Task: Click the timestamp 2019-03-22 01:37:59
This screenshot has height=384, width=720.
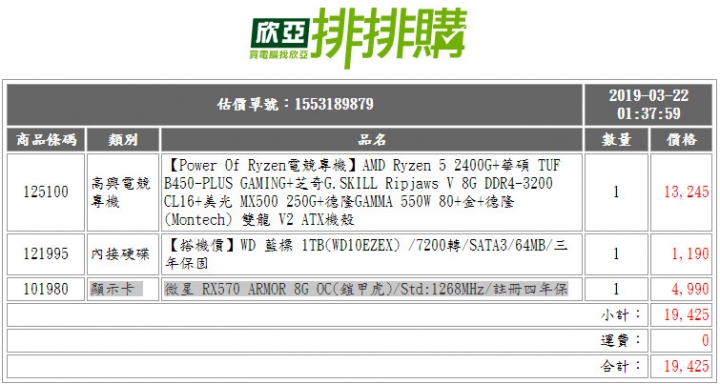Action: 648,105
